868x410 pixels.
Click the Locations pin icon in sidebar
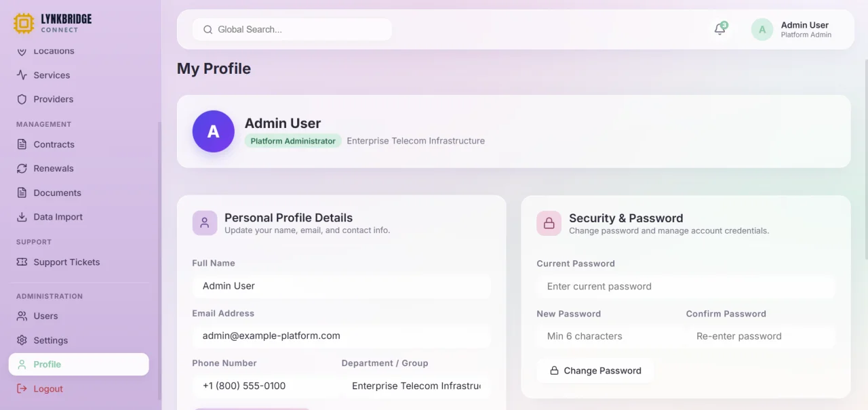(x=22, y=51)
